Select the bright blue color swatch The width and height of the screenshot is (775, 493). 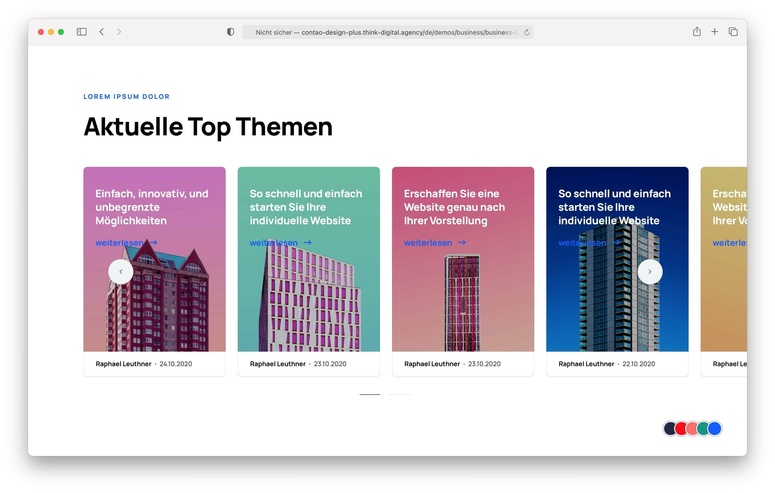(714, 428)
